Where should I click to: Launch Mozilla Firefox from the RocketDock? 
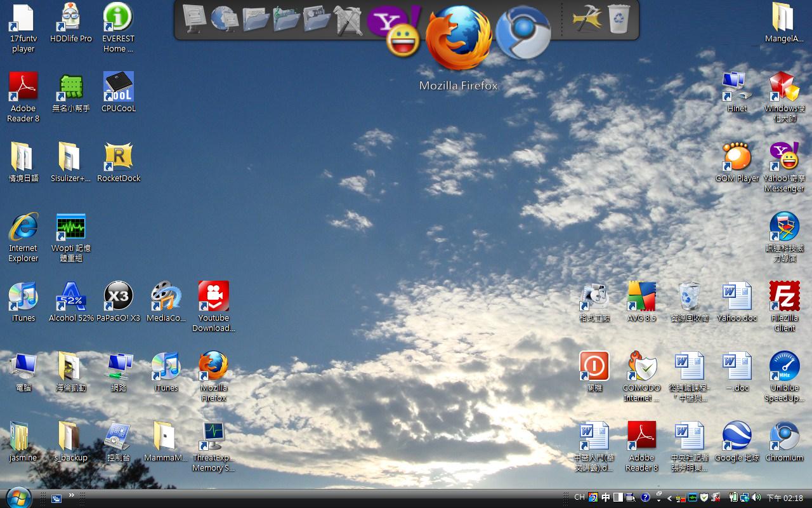tap(458, 37)
